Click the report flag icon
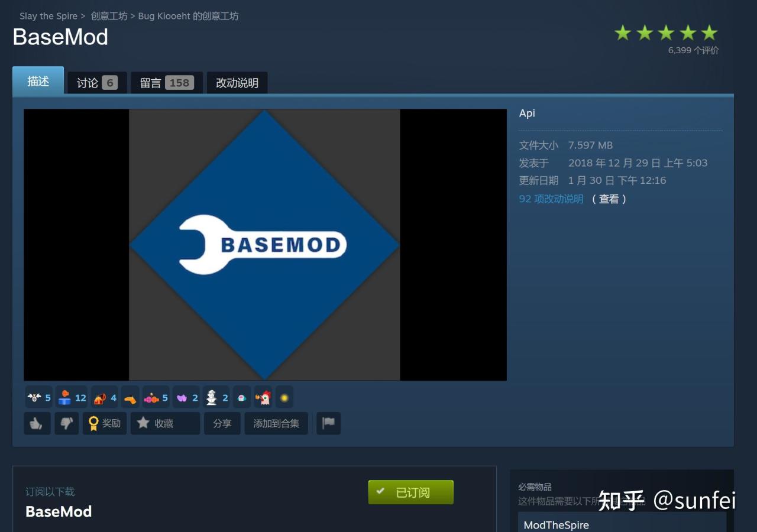Screen dimensions: 757x532 [x=328, y=423]
